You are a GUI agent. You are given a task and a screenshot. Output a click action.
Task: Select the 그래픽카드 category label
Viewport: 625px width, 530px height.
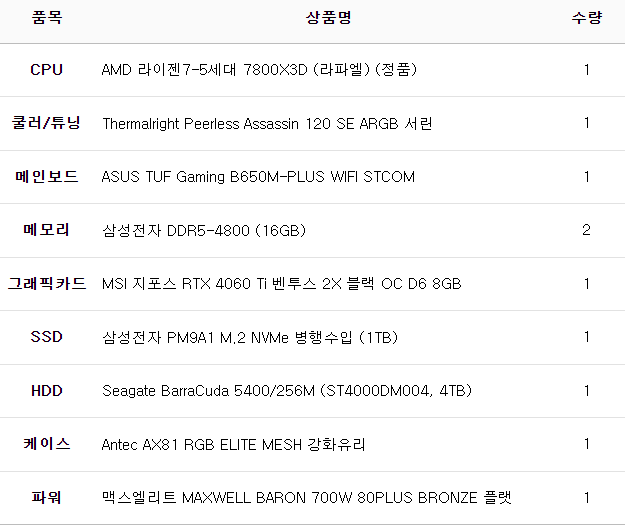click(46, 284)
